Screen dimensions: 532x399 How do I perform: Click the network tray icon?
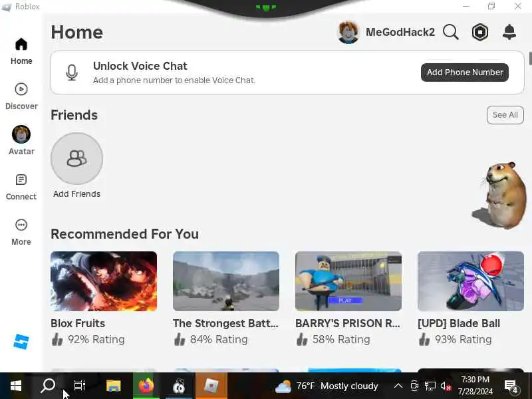coord(430,386)
